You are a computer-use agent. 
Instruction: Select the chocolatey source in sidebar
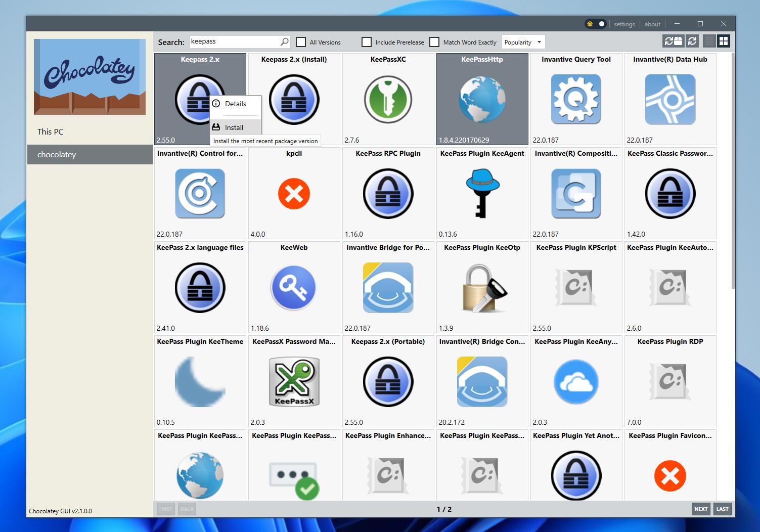tap(90, 155)
